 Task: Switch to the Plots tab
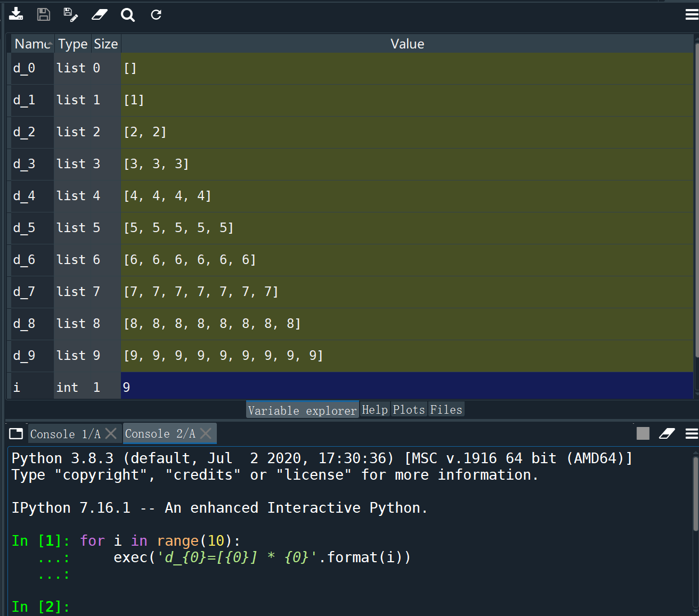click(x=409, y=409)
